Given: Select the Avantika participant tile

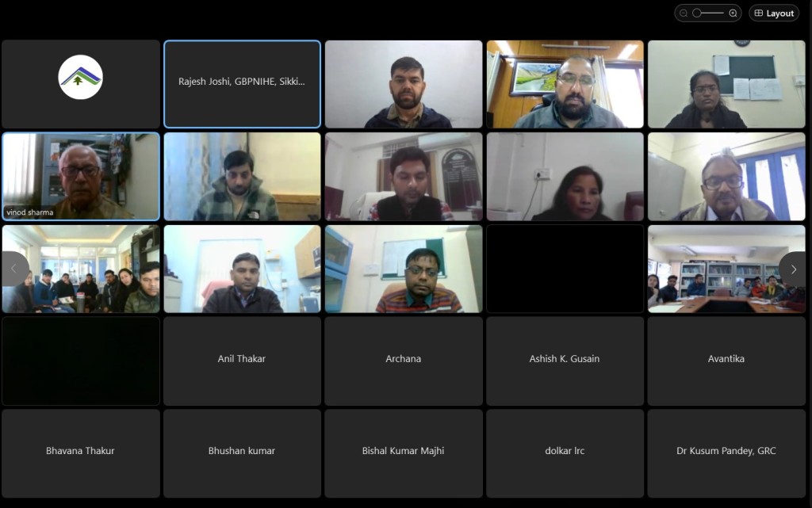Looking at the screenshot, I should click(726, 361).
